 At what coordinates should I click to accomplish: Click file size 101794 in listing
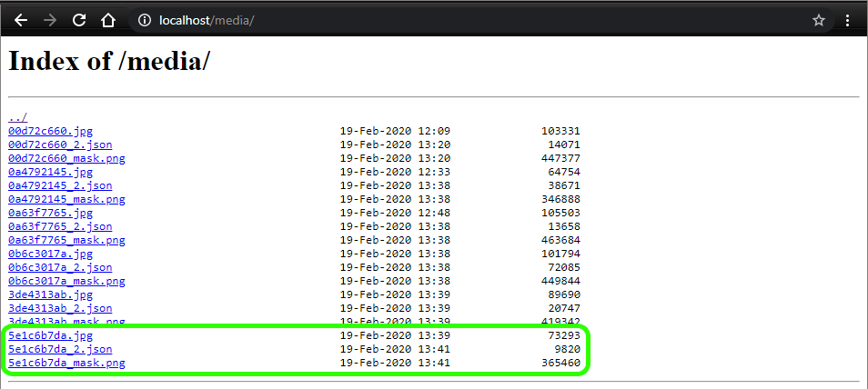coord(560,254)
